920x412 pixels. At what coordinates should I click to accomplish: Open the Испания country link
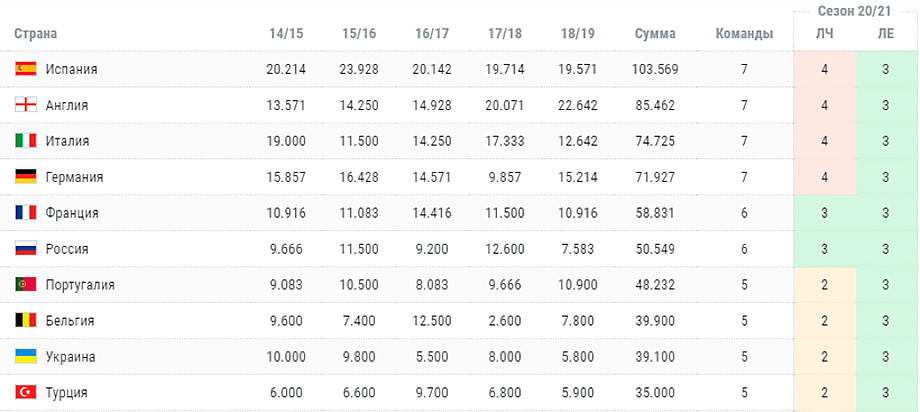tap(72, 69)
